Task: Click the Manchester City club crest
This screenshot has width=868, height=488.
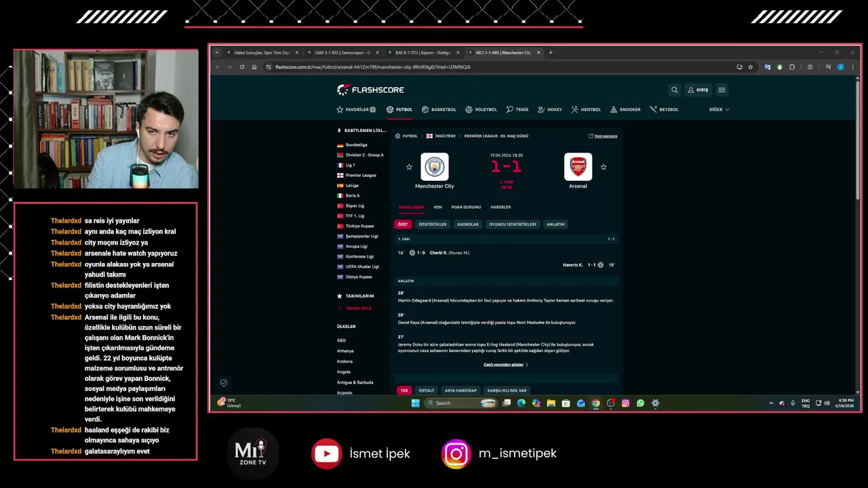Action: coord(435,167)
